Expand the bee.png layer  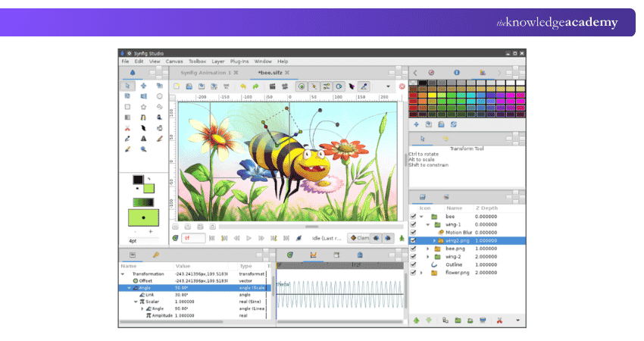[427, 249]
